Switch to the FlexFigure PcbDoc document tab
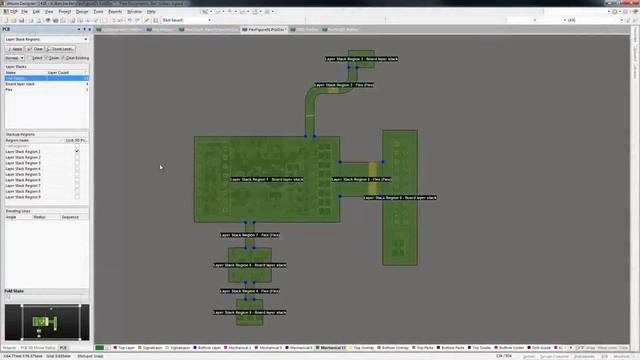Viewport: 640px width, 360px height. click(x=264, y=29)
